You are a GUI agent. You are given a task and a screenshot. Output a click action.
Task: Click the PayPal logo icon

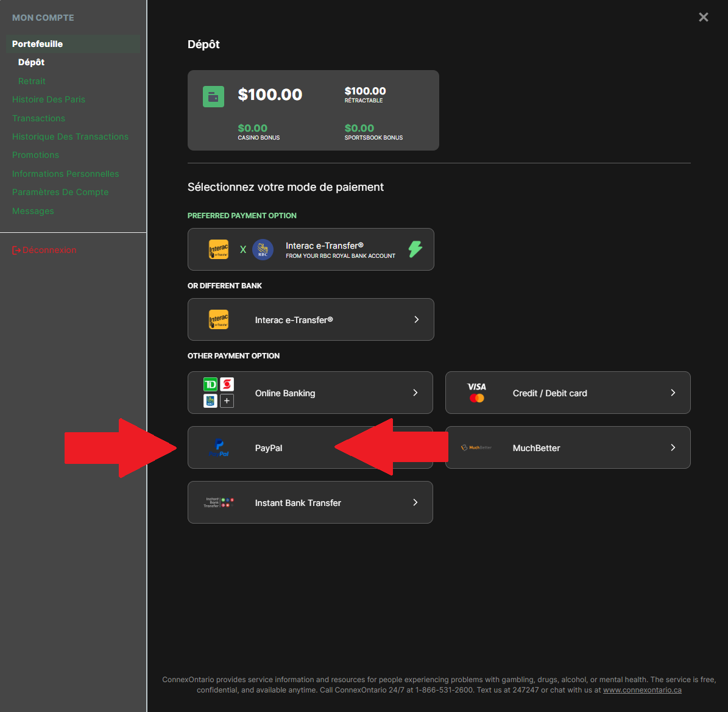[x=219, y=447]
